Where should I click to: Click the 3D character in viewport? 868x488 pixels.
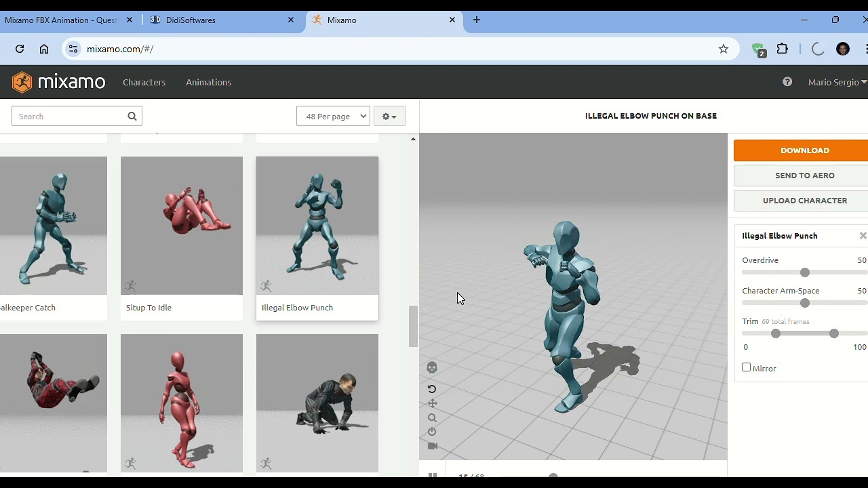coord(563,315)
